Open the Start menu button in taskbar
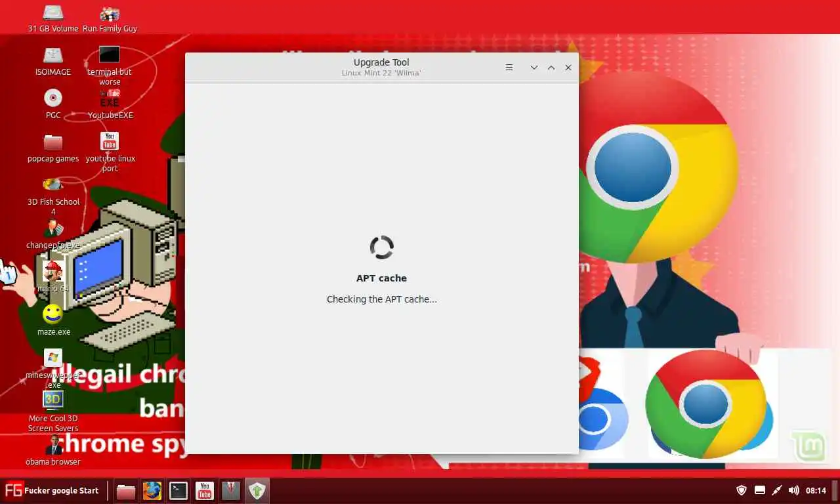Image resolution: width=840 pixels, height=504 pixels. click(x=52, y=490)
